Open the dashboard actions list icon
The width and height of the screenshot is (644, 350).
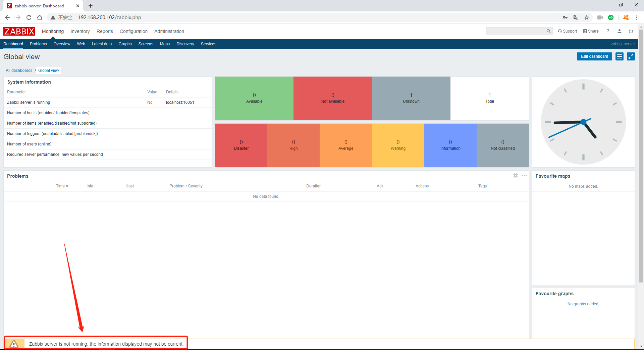click(x=620, y=56)
